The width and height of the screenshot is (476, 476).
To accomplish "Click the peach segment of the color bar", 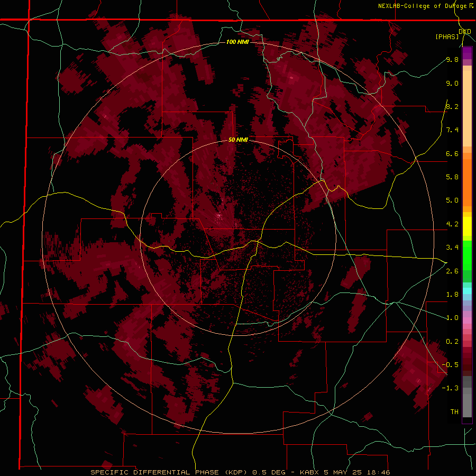I will tap(467, 106).
